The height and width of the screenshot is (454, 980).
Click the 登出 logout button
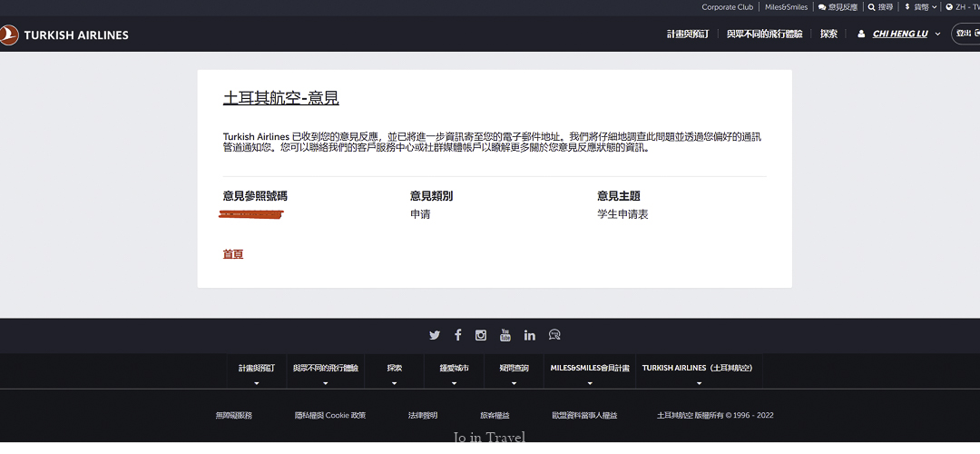[x=965, y=35]
